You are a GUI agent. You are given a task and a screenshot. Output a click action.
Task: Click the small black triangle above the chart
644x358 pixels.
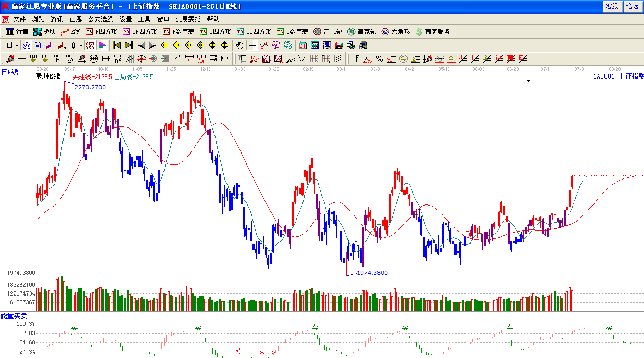528,81
